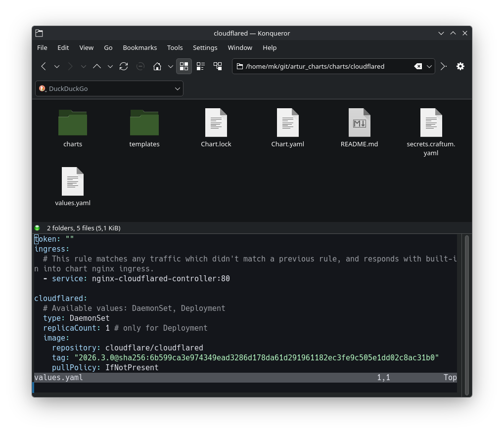This screenshot has width=504, height=435.
Task: Open the Window menu
Action: (x=240, y=48)
